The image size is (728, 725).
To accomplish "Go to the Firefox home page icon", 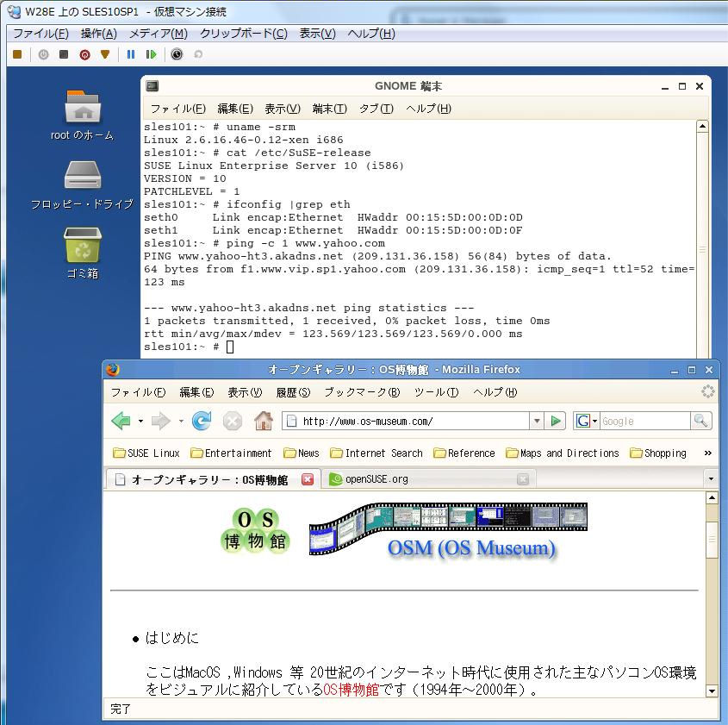I will point(264,421).
